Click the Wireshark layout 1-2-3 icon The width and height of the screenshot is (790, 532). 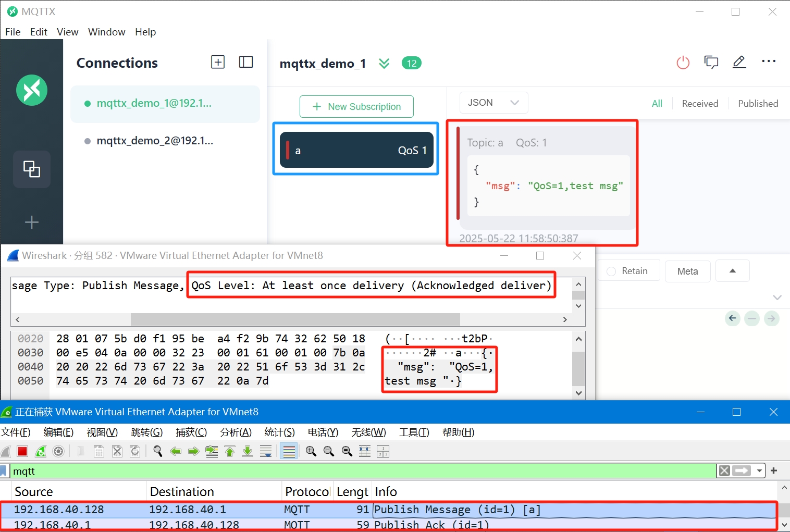[383, 451]
